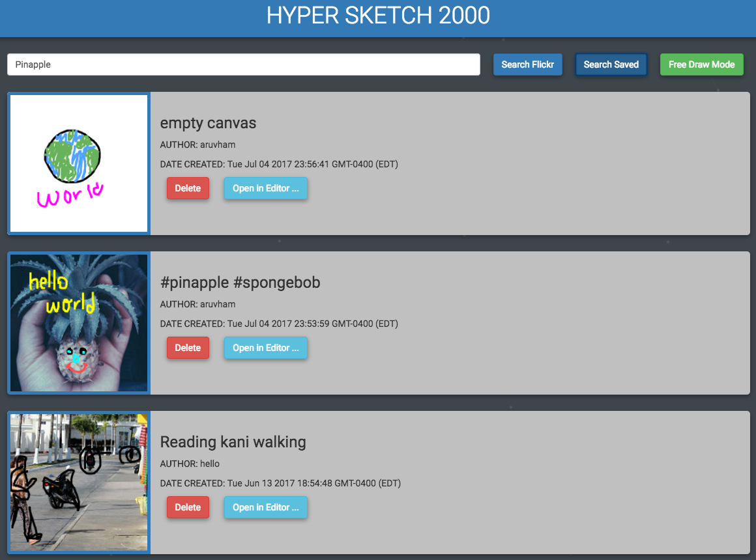756x560 pixels.
Task: Delete the Reading kani walking sketch
Action: pos(188,507)
